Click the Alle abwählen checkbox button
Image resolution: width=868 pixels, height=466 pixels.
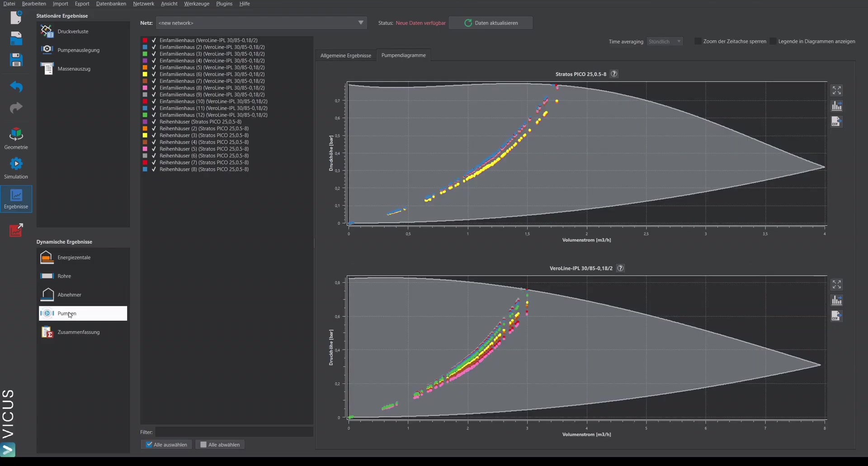point(220,445)
